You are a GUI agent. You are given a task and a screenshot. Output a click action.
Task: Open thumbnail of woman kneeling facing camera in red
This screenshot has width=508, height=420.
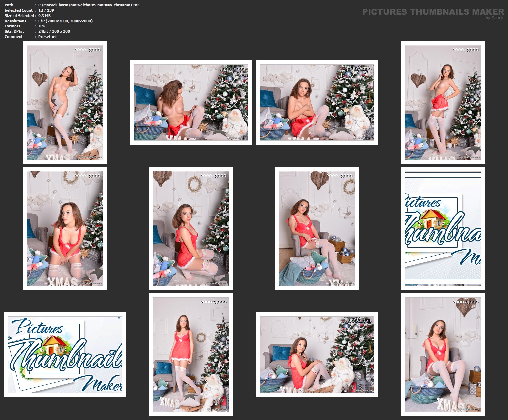coord(65,228)
